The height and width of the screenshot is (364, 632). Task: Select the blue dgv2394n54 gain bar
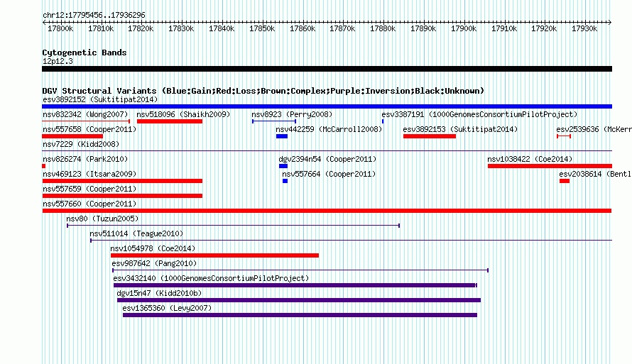[283, 166]
